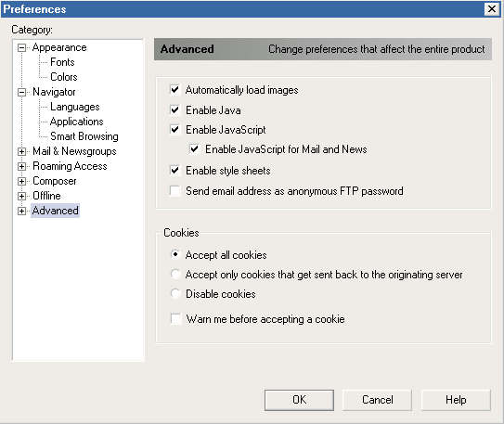Click the Cancel button
Screen dimensions: 504x424
378,400
